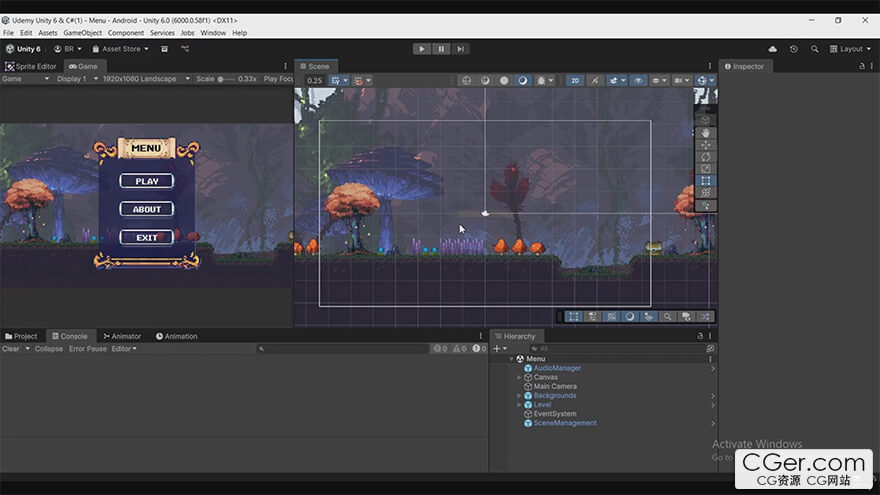
Task: Open scene picker in Hierarchy search
Action: [710, 349]
